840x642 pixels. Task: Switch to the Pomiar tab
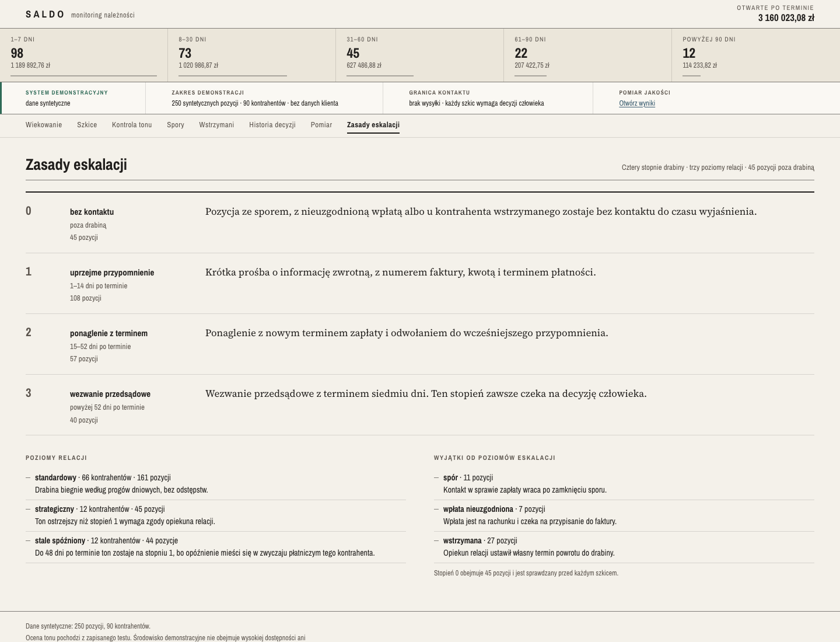coord(321,125)
